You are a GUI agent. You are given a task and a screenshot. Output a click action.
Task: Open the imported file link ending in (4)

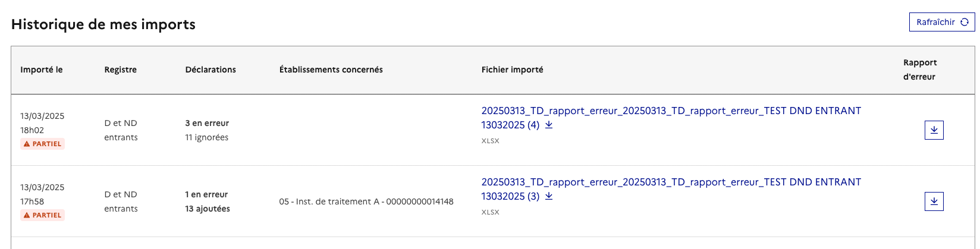coord(671,111)
